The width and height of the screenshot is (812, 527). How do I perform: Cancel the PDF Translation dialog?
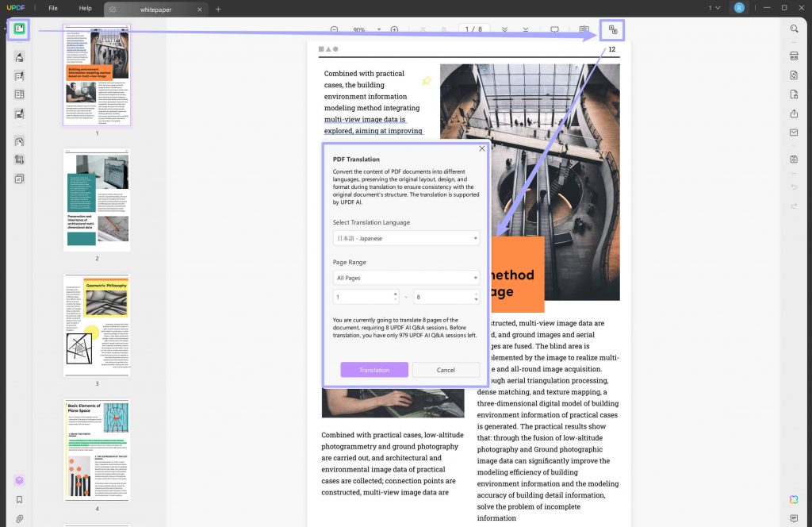(x=446, y=370)
